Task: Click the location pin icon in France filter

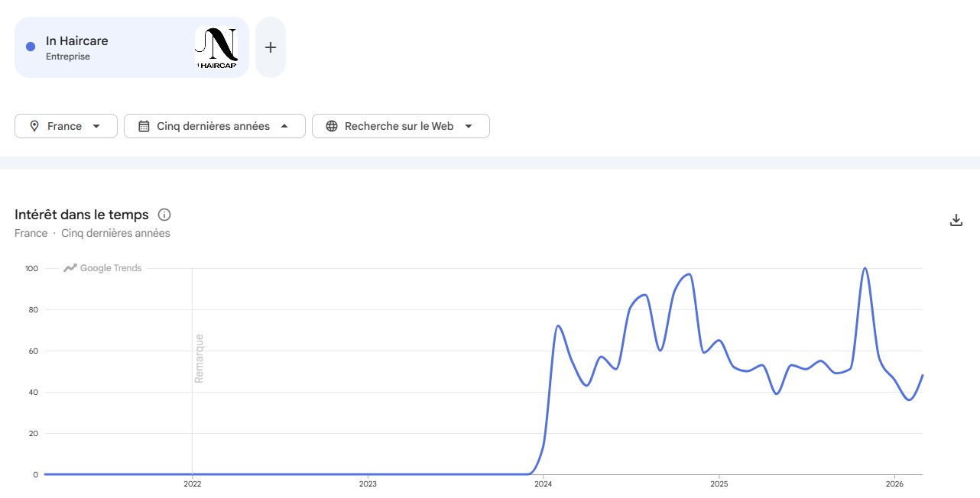Action: click(34, 126)
